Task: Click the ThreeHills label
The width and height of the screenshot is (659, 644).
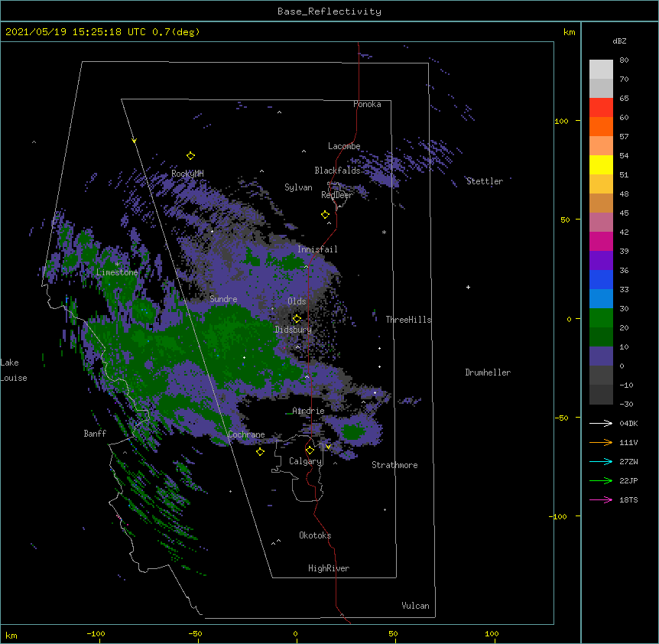Action: click(409, 320)
